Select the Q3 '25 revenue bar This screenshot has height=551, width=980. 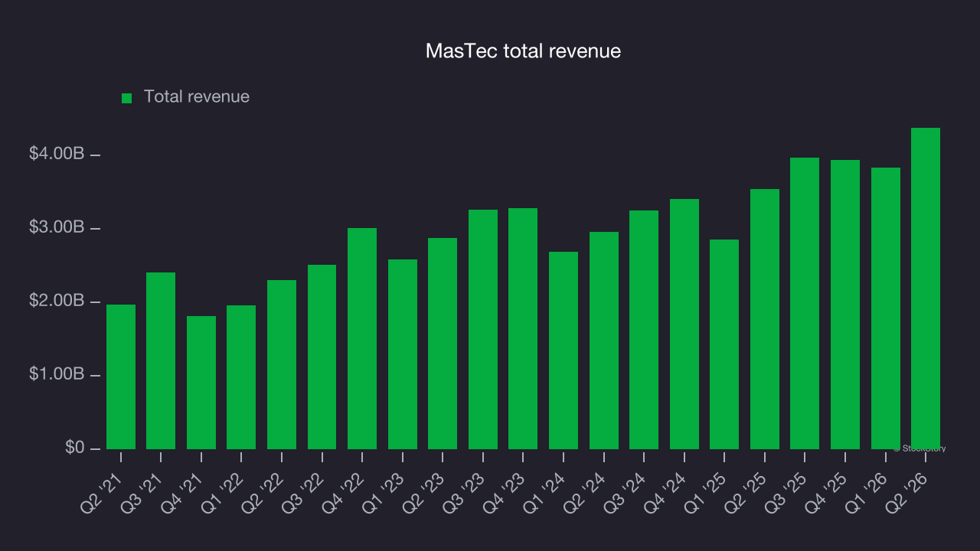(x=805, y=303)
